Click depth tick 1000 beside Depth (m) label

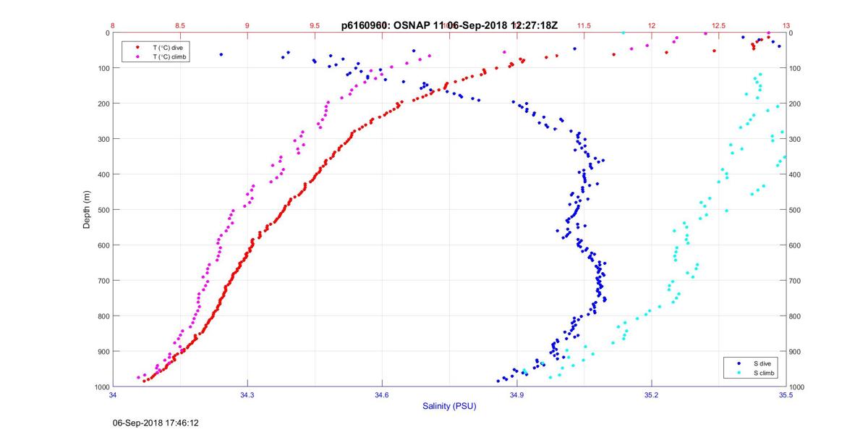102,387
